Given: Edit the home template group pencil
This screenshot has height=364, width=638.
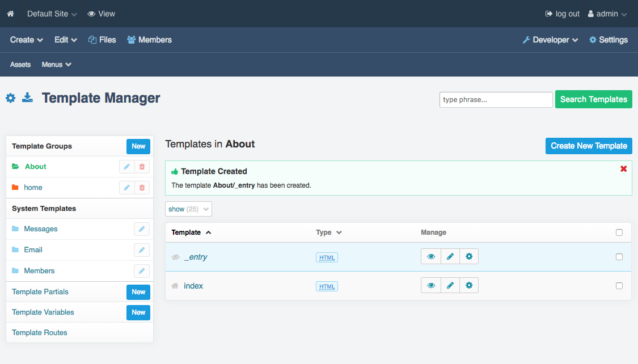Looking at the screenshot, I should click(x=126, y=188).
